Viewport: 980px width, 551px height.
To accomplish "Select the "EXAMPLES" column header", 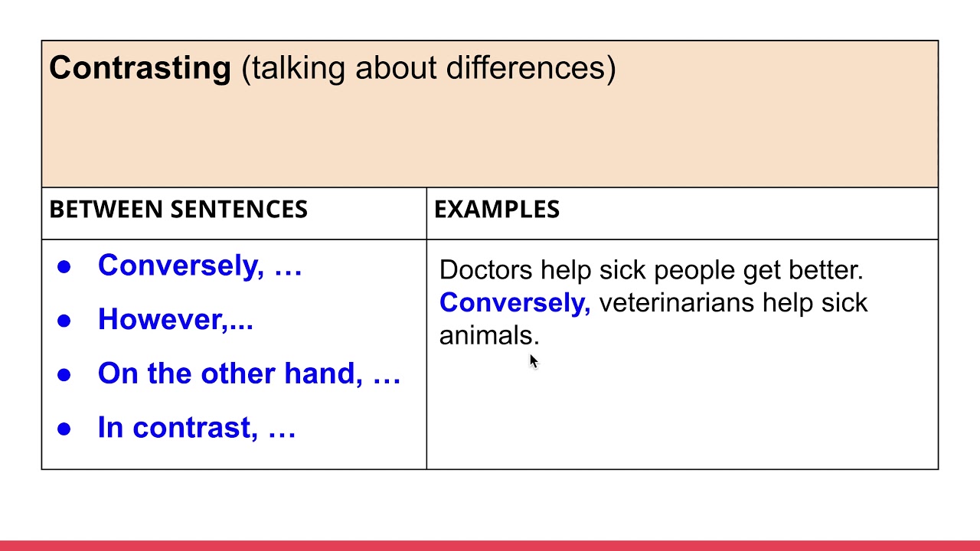I will 497,210.
